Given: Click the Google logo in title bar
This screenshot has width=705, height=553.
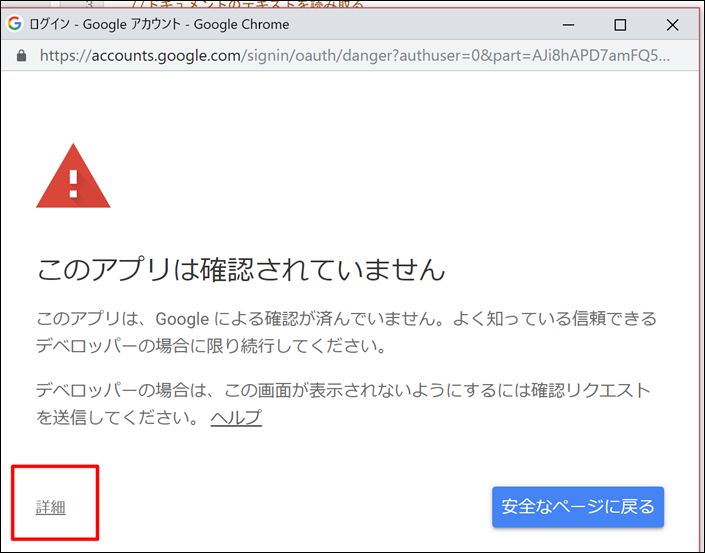Looking at the screenshot, I should pyautogui.click(x=15, y=23).
